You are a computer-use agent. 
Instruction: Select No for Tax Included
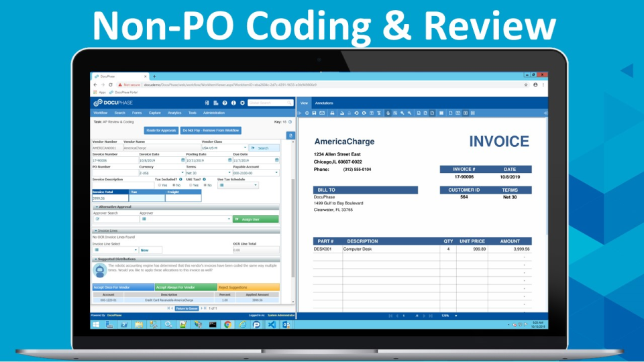[x=174, y=186]
